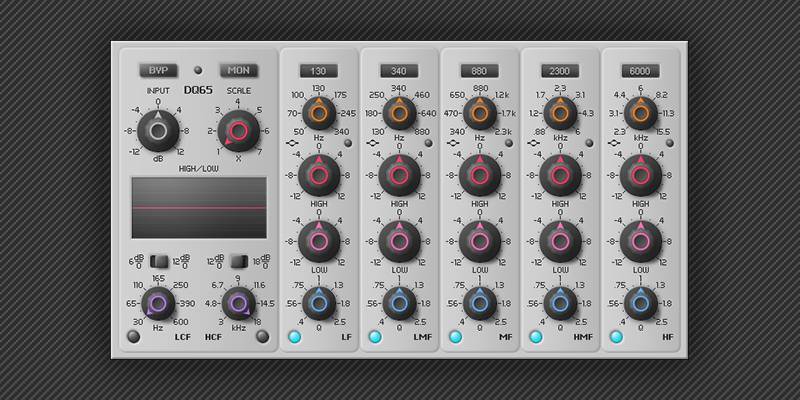Click the pink LOW gain knob in MF band
This screenshot has height=400, width=800.
(480, 241)
